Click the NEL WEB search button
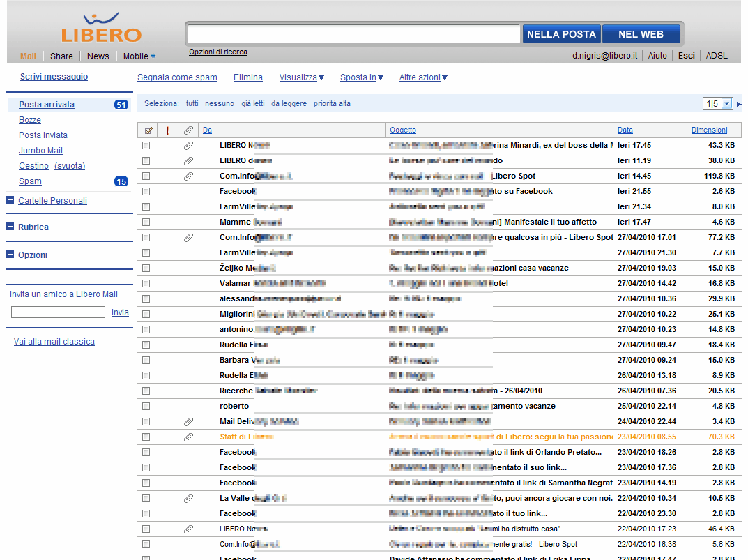The image size is (748, 560). coord(641,34)
